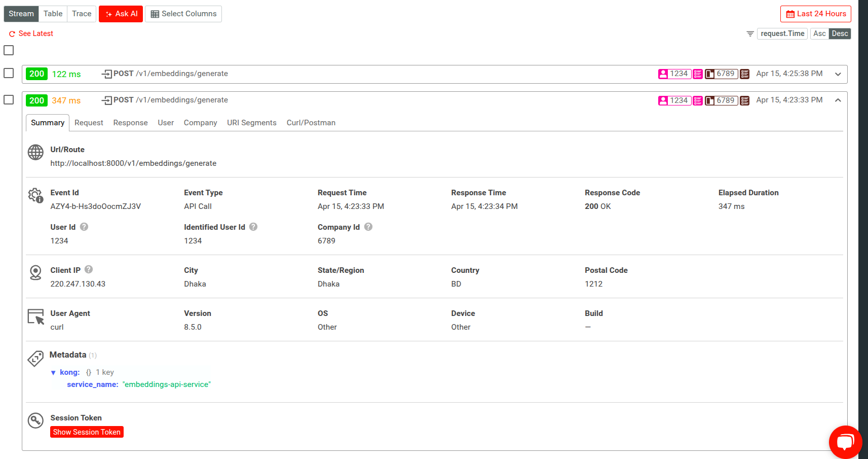Screen dimensions: 868x459
Task: Click the Select Columns grid icon
Action: tap(155, 14)
